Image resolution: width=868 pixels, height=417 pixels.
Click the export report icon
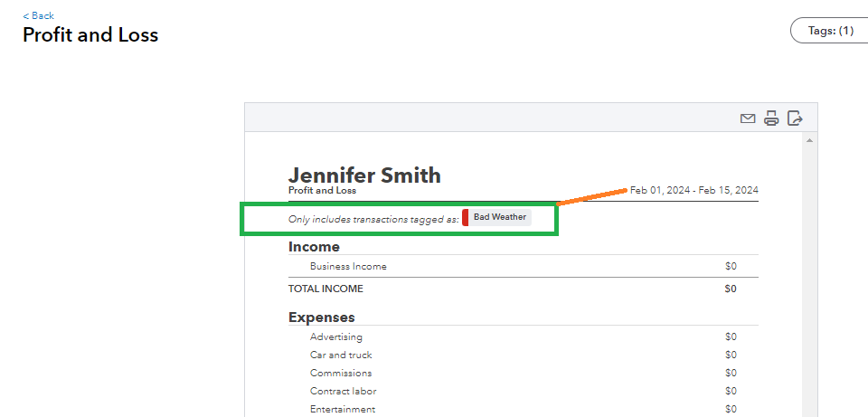(795, 118)
